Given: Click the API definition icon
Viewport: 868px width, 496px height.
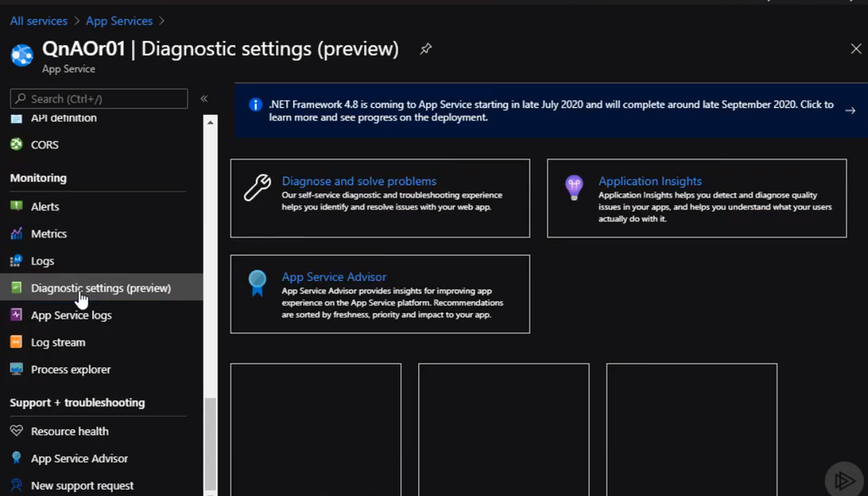Looking at the screenshot, I should 17,118.
